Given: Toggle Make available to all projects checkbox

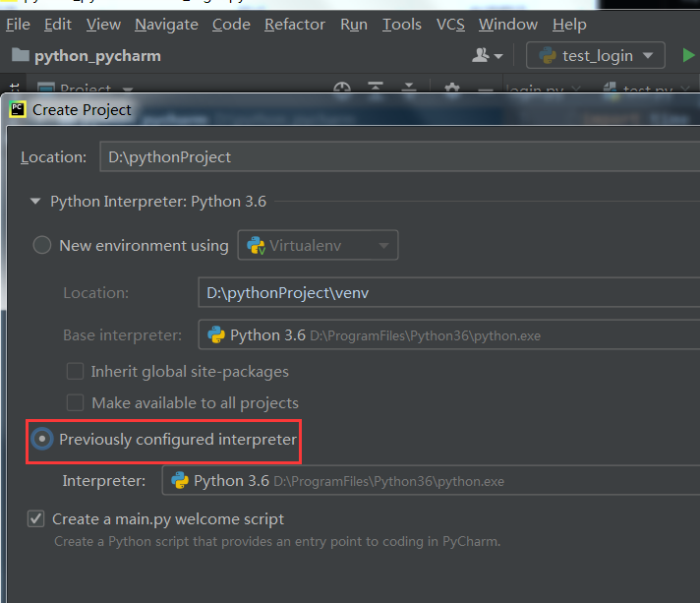Looking at the screenshot, I should pyautogui.click(x=75, y=402).
